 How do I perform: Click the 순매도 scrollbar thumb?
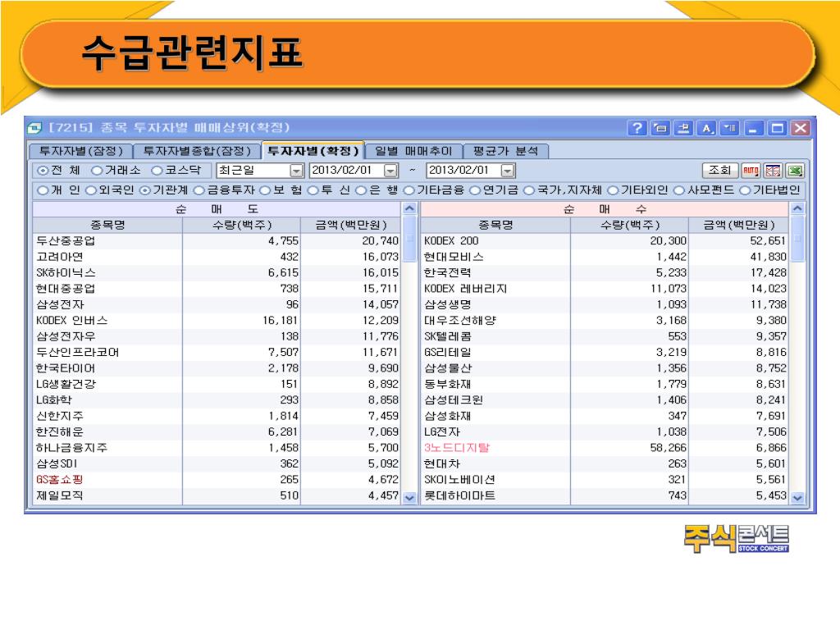point(409,239)
